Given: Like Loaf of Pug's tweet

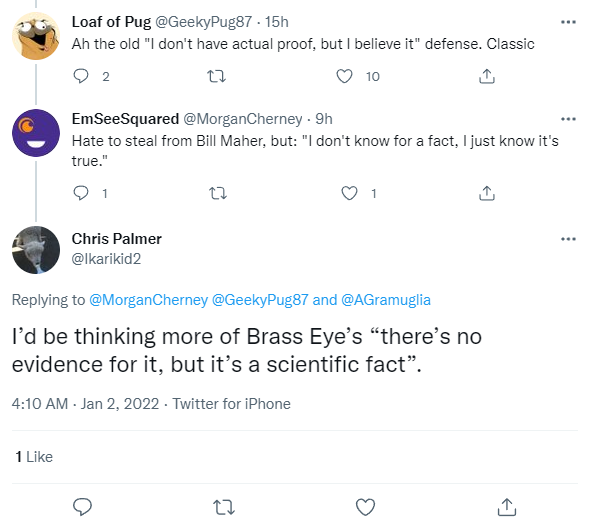Looking at the screenshot, I should click(x=344, y=76).
